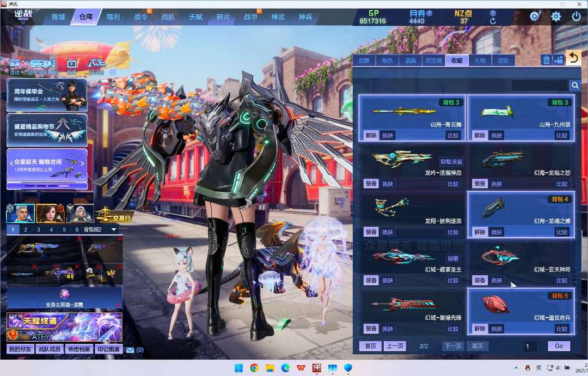Open the 神兵 menu
This screenshot has height=376, width=588.
click(305, 17)
